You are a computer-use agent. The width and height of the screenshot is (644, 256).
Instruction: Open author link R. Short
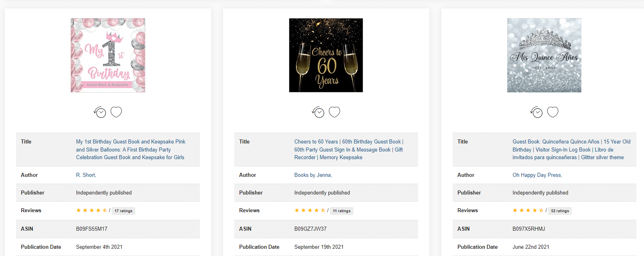(x=86, y=175)
